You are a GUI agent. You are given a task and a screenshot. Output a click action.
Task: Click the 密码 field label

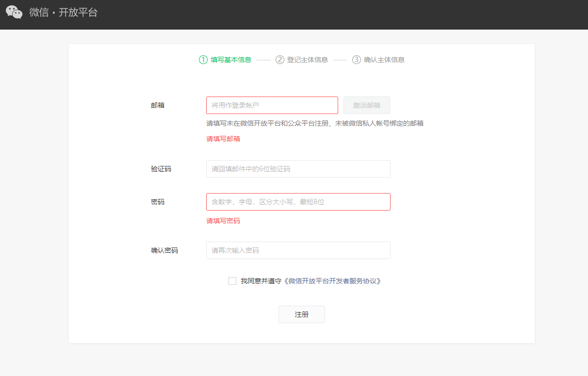pos(158,202)
